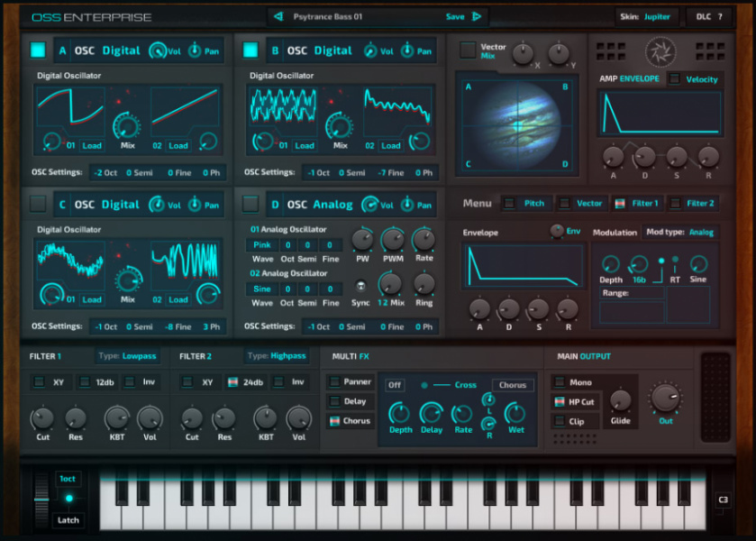Click the OSC A Vol knob

coord(158,51)
